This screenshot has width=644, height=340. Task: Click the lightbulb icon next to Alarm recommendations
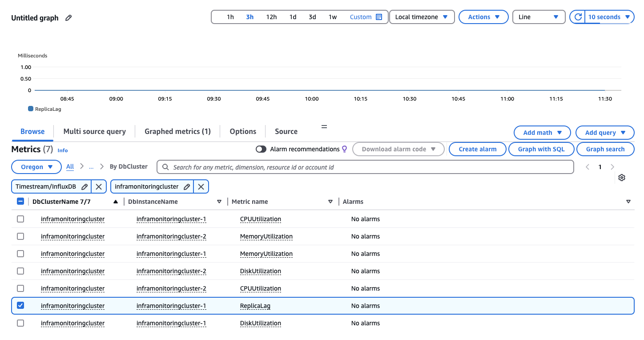click(x=344, y=149)
